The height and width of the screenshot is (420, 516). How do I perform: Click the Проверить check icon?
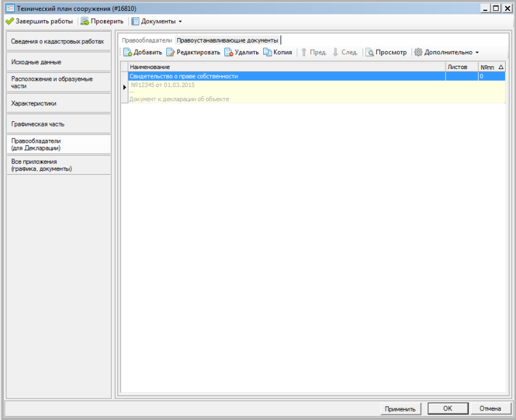[x=85, y=21]
